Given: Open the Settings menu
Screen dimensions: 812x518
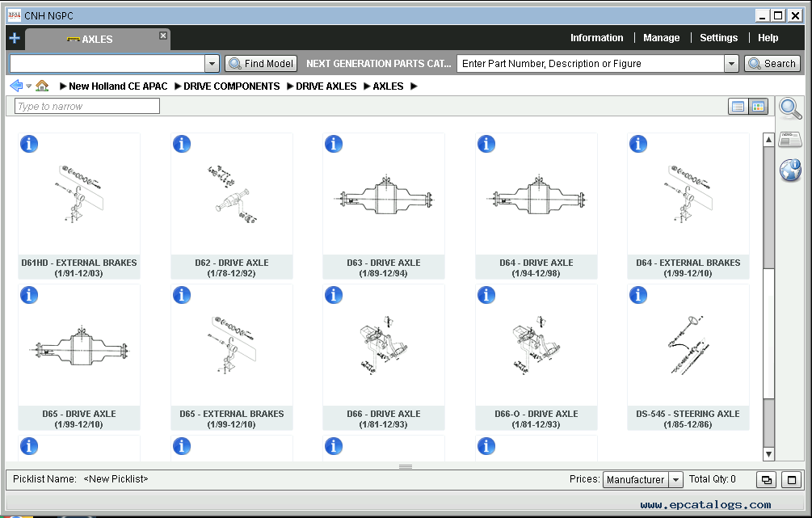Looking at the screenshot, I should click(x=718, y=38).
